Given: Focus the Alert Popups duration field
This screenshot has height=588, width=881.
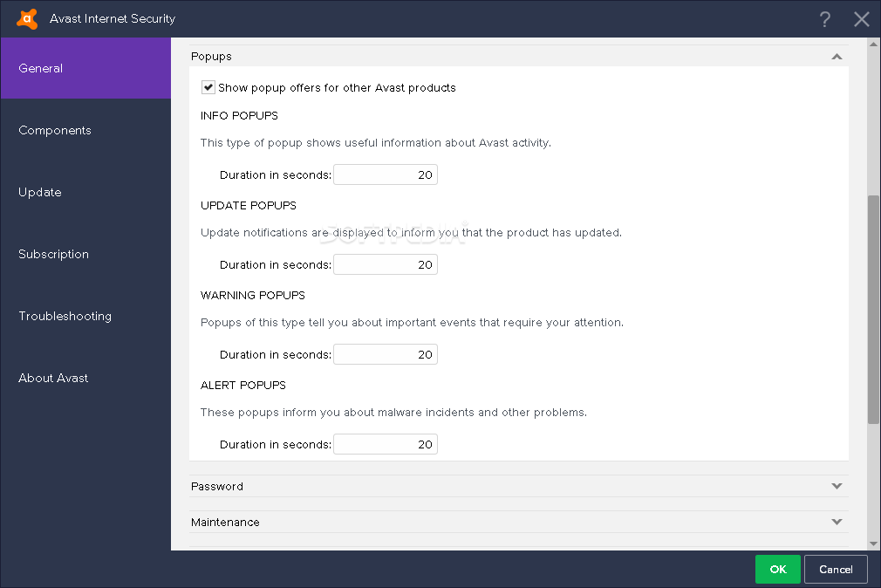Looking at the screenshot, I should pyautogui.click(x=386, y=444).
